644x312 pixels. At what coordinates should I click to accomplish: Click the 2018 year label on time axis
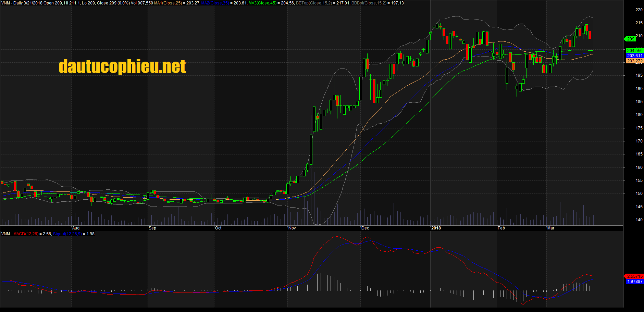(x=436, y=228)
